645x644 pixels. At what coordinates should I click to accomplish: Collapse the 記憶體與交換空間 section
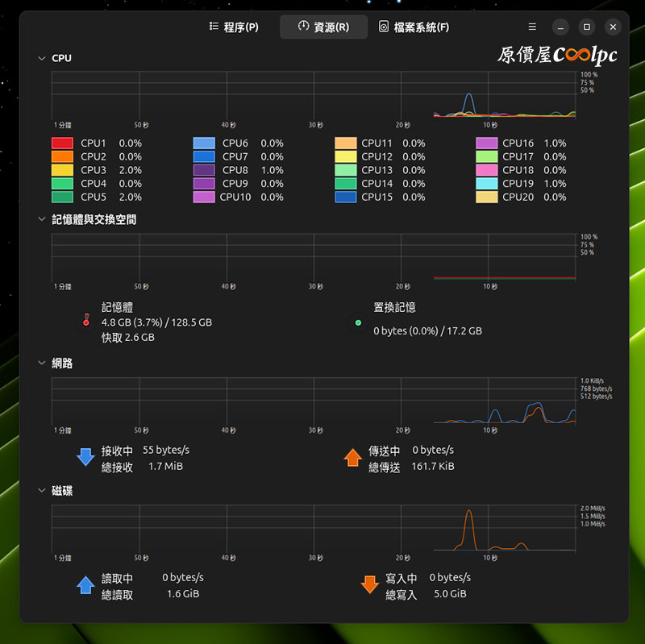tap(42, 218)
